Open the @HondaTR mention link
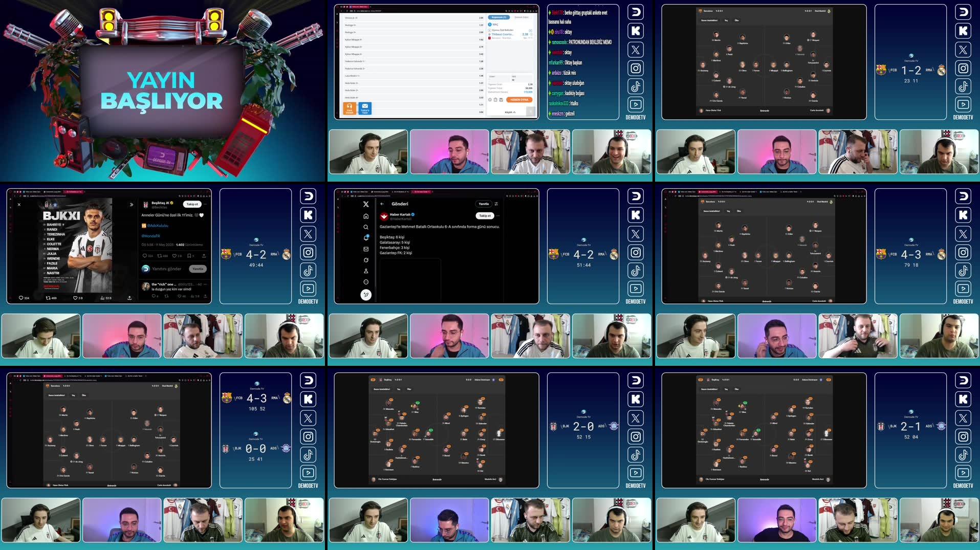 (151, 236)
